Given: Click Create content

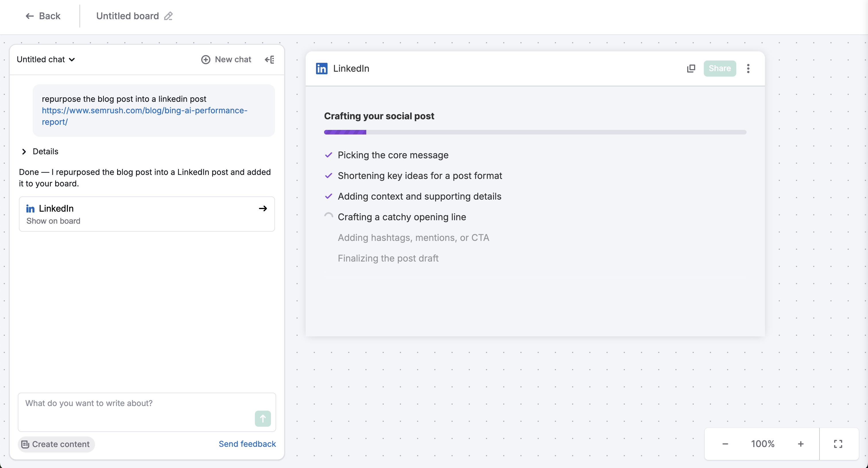Looking at the screenshot, I should (55, 444).
